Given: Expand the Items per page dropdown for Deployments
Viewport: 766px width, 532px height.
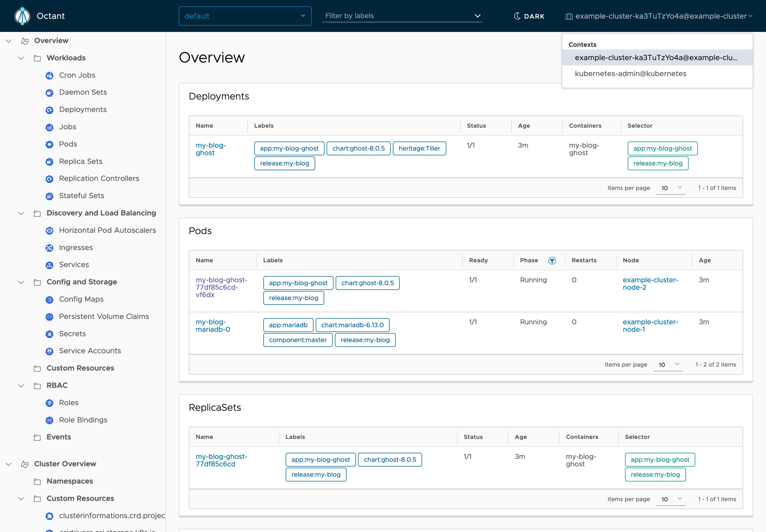Looking at the screenshot, I should tap(671, 188).
